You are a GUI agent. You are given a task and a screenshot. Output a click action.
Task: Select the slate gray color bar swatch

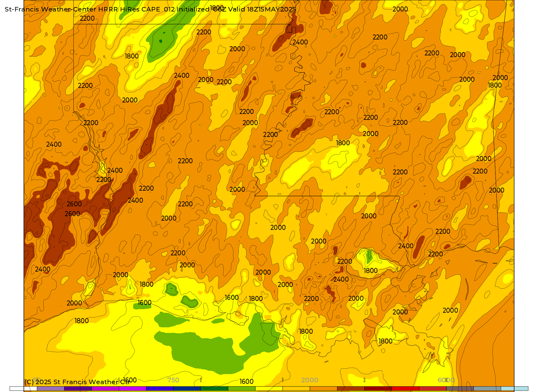click(x=487, y=389)
